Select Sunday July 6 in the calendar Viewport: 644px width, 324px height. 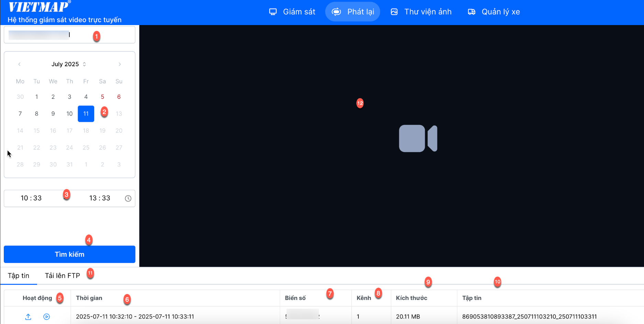[119, 97]
